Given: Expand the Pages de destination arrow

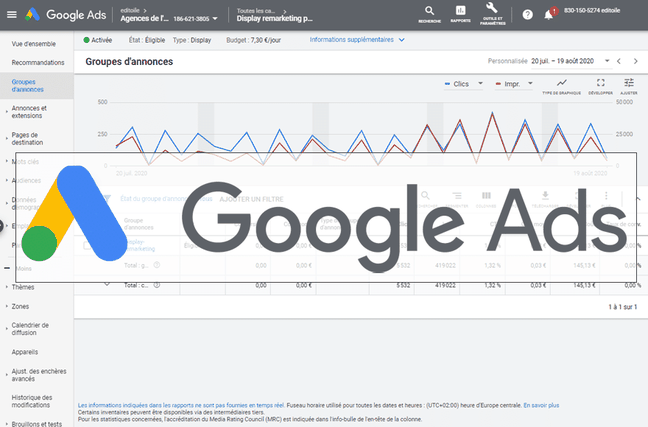Looking at the screenshot, I should (x=7, y=138).
